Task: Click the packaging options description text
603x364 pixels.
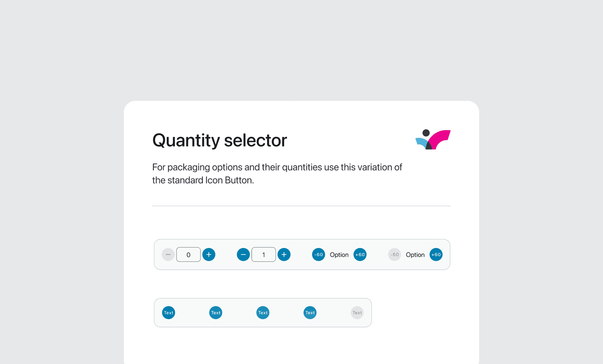Action: [x=277, y=174]
